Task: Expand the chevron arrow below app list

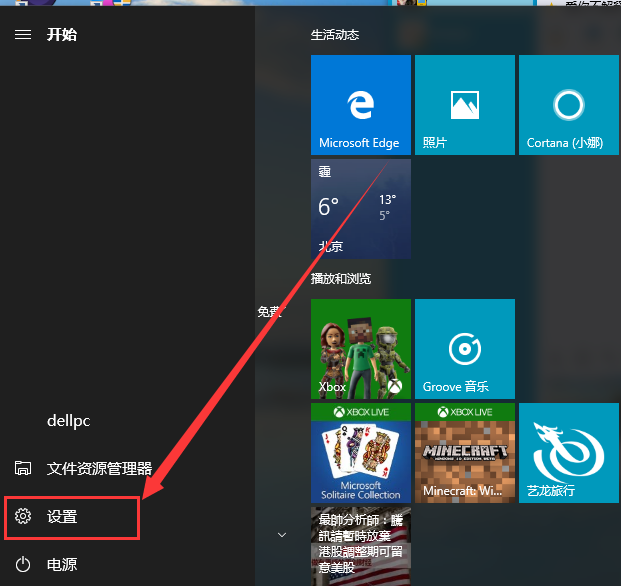Action: (282, 535)
